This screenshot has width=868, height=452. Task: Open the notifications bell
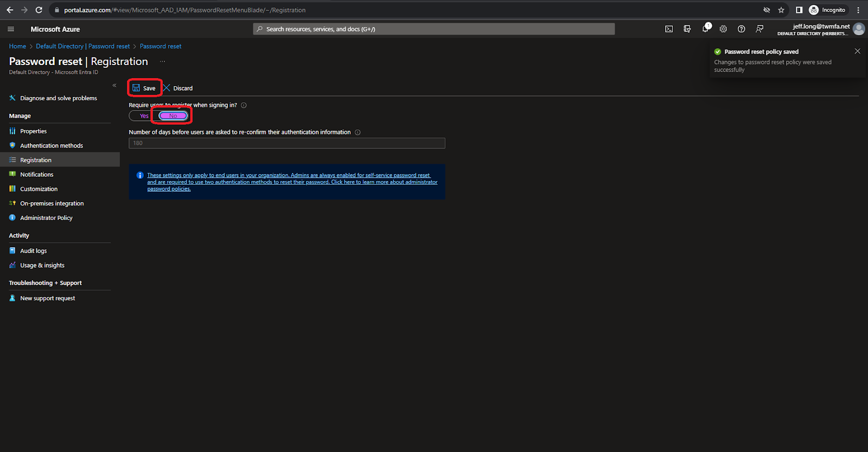pyautogui.click(x=705, y=29)
